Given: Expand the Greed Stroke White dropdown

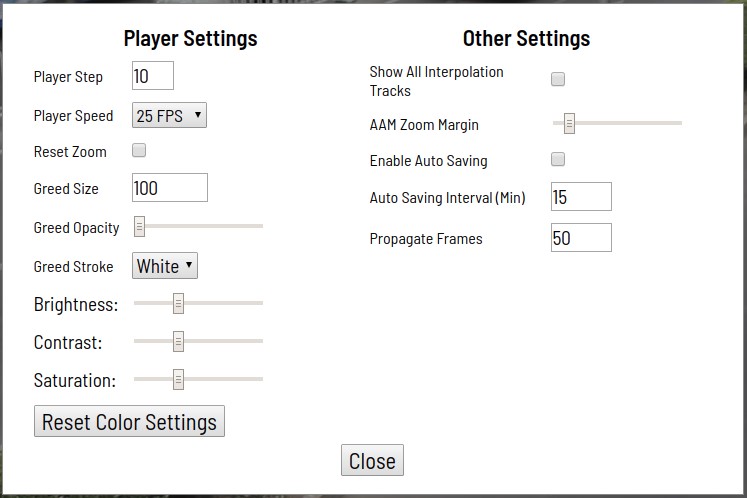Looking at the screenshot, I should click(165, 265).
